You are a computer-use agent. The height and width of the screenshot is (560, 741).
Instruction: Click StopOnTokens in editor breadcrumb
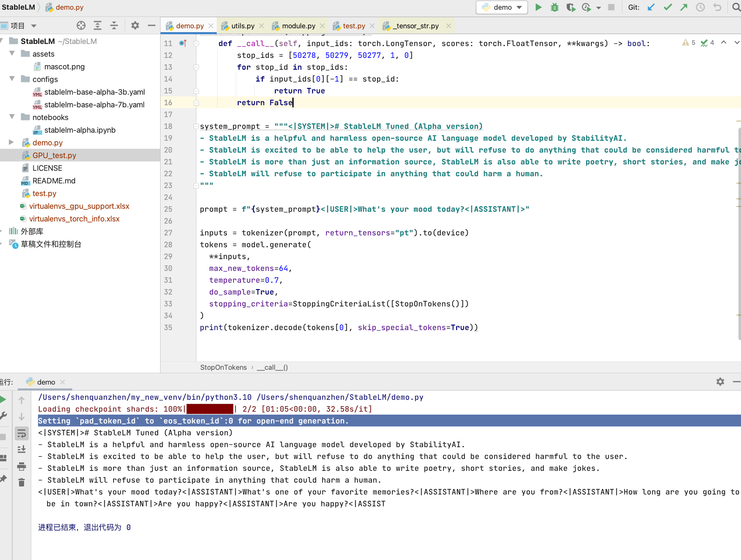click(x=223, y=367)
